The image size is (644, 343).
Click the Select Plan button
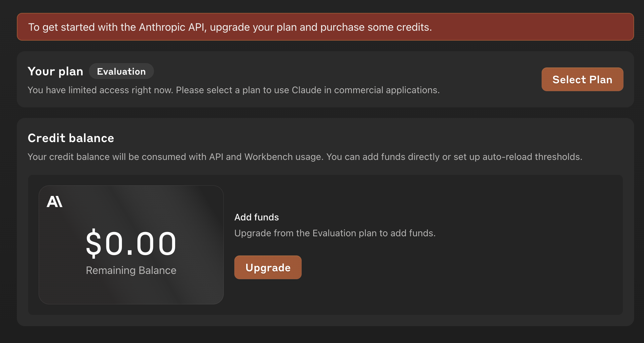[x=582, y=79]
